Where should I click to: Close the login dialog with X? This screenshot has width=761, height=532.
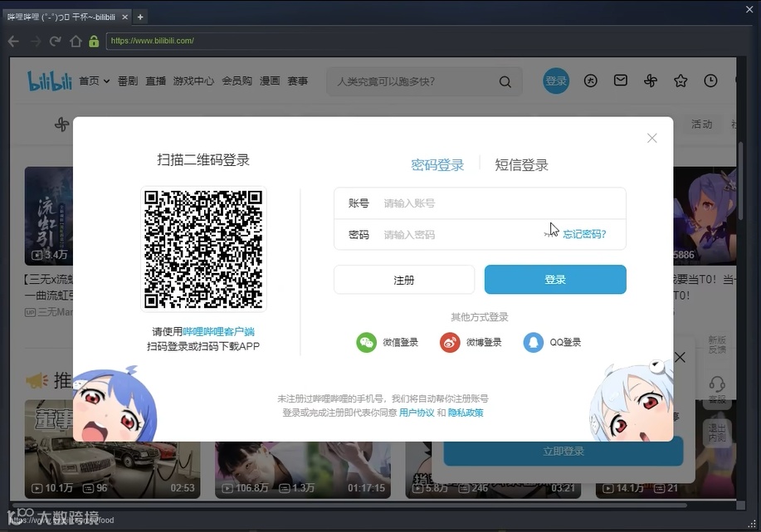[651, 139]
